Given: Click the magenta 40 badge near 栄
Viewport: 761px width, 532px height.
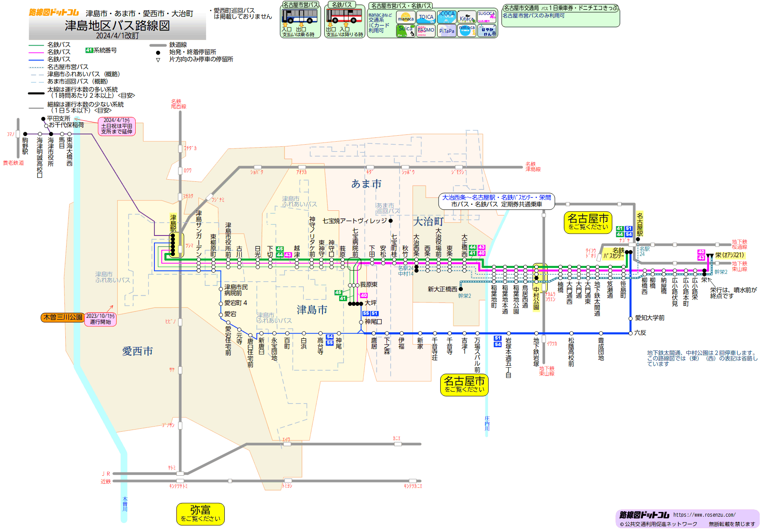Looking at the screenshot, I should tap(701, 252).
